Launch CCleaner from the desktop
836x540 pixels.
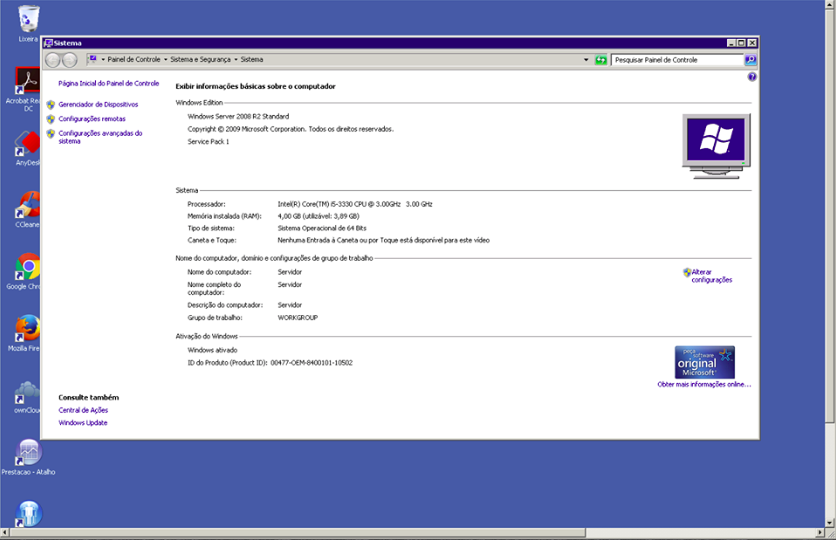pyautogui.click(x=28, y=205)
